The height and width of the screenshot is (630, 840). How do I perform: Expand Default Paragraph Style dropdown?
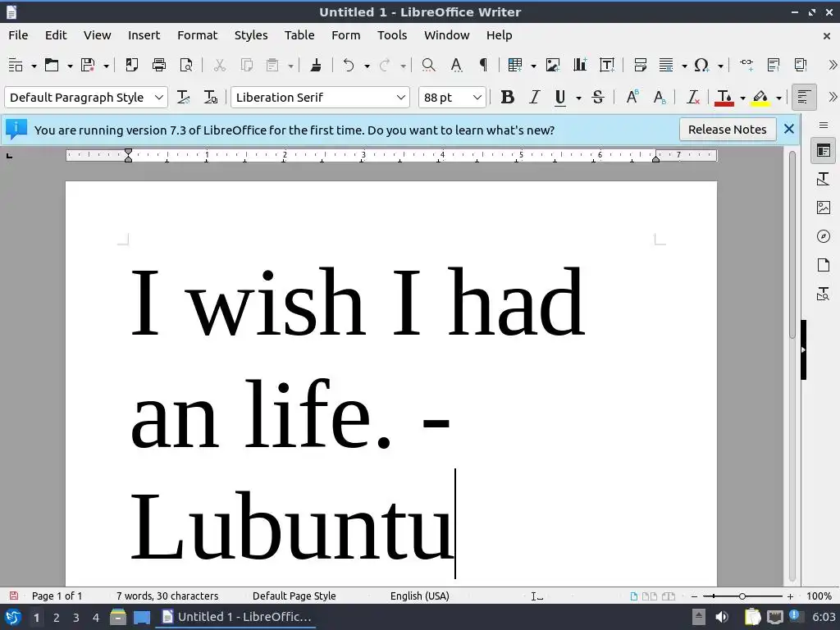(x=158, y=98)
